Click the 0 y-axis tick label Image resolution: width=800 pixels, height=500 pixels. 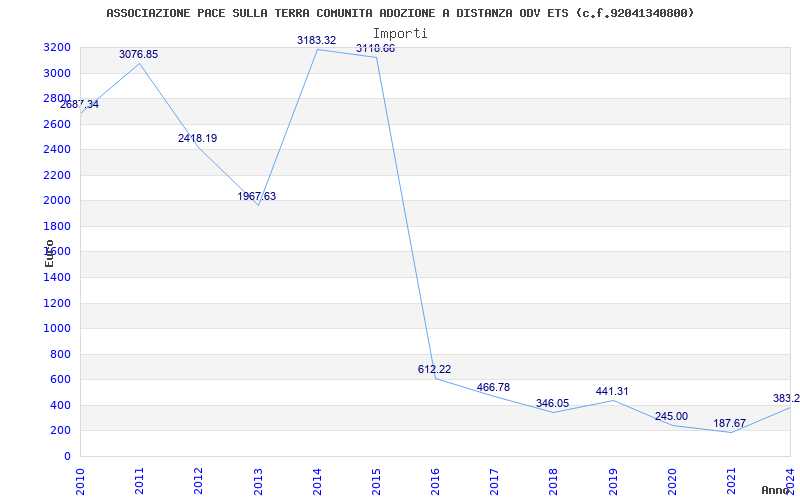pyautogui.click(x=67, y=457)
